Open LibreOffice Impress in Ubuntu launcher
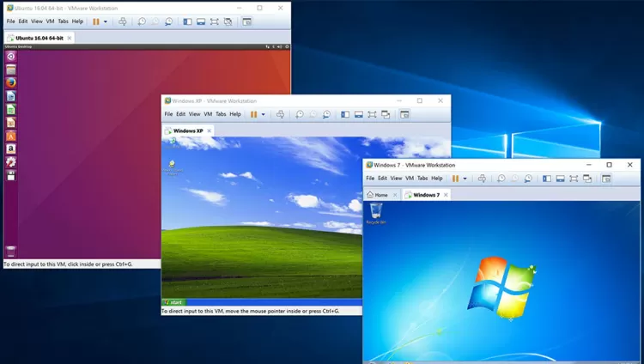The height and width of the screenshot is (364, 644). pyautogui.click(x=11, y=123)
